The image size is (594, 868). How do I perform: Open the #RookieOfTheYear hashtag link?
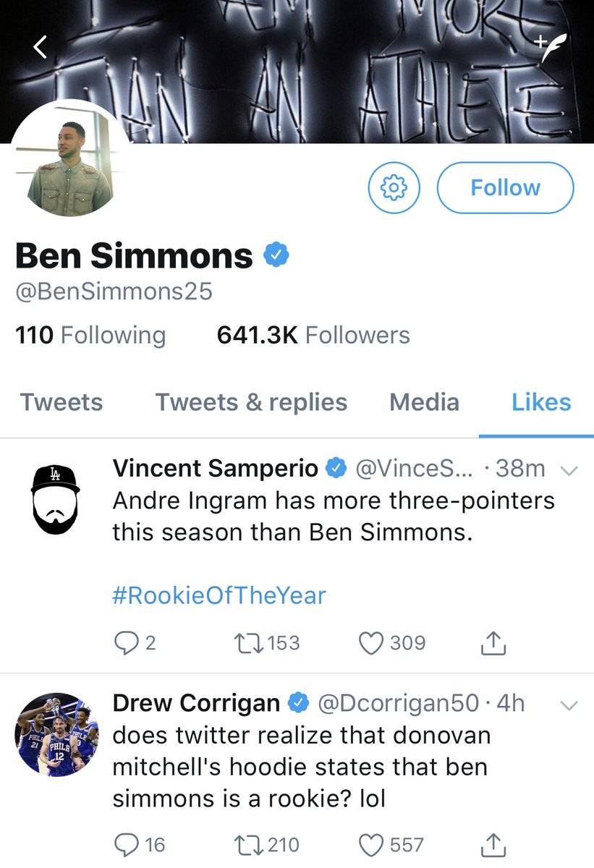pos(219,595)
